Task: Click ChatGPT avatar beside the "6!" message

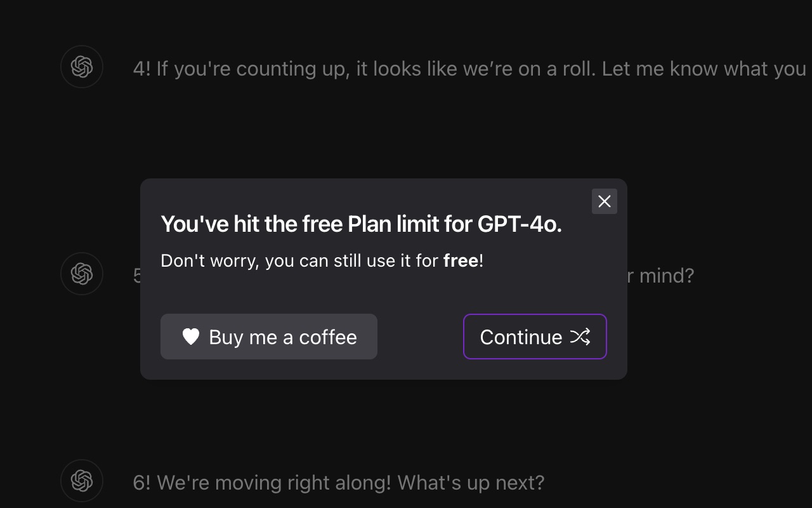Action: pos(82,481)
